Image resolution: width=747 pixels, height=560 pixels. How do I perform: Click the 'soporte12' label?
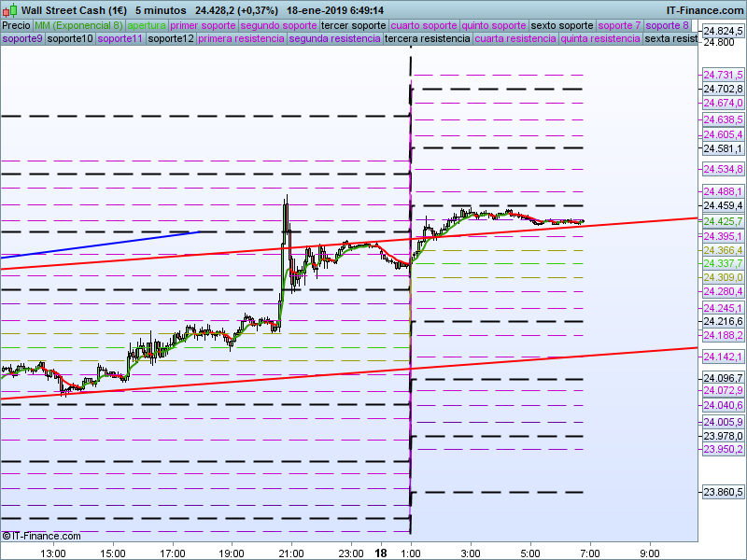[171, 38]
